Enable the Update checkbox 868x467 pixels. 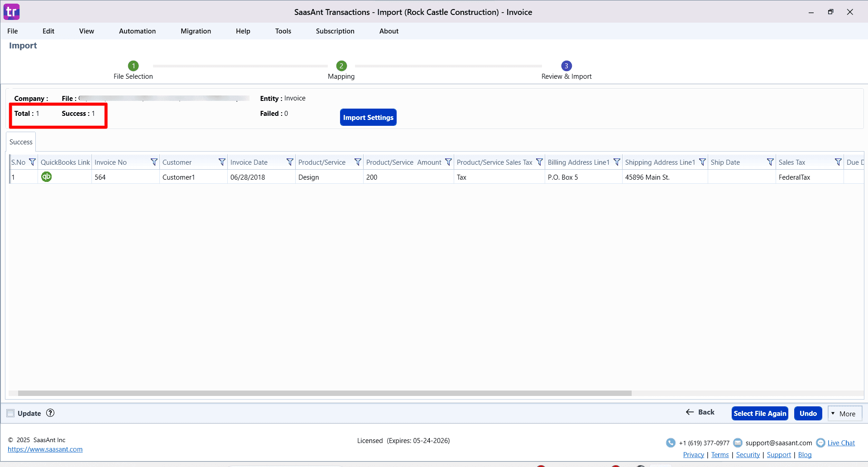click(10, 413)
